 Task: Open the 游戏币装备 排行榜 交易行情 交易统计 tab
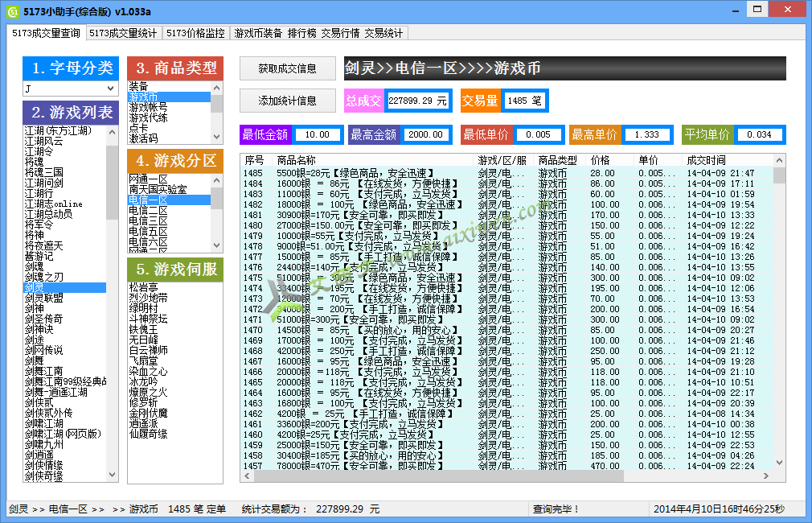tap(318, 33)
